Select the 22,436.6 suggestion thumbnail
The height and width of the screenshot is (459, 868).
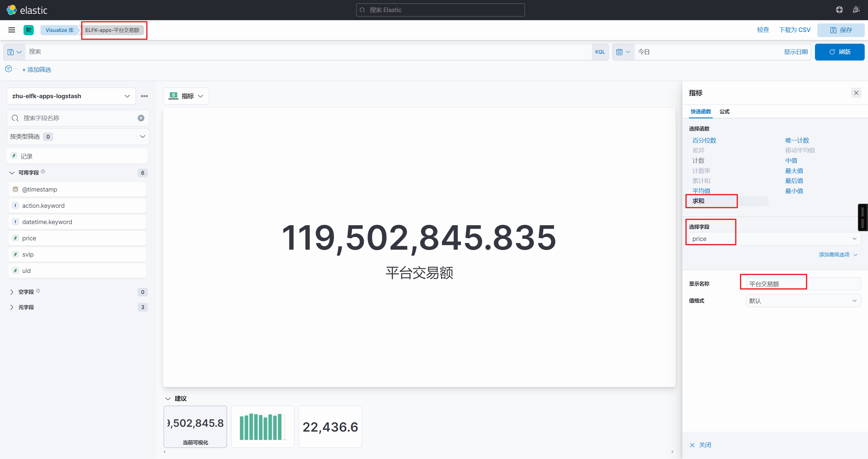(x=330, y=427)
